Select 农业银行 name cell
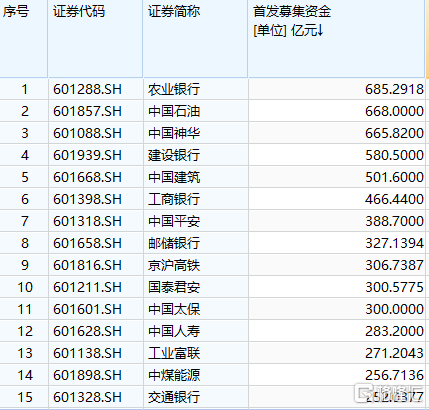 point(196,89)
